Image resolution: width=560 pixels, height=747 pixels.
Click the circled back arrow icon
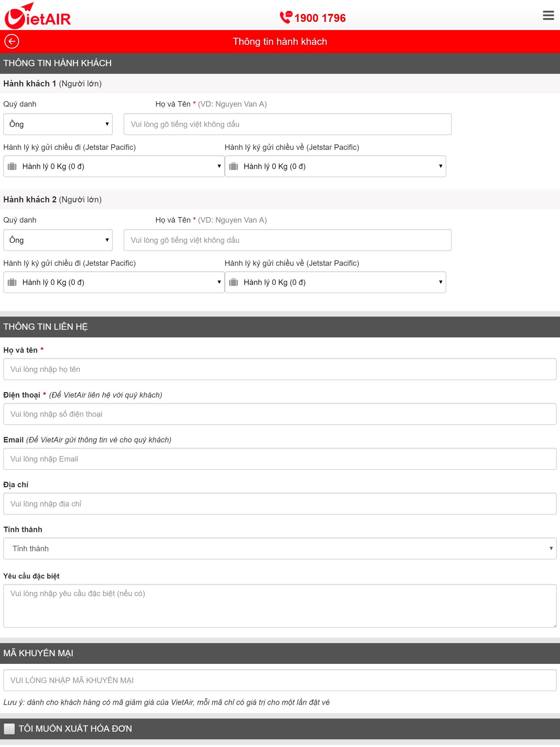pos(12,42)
